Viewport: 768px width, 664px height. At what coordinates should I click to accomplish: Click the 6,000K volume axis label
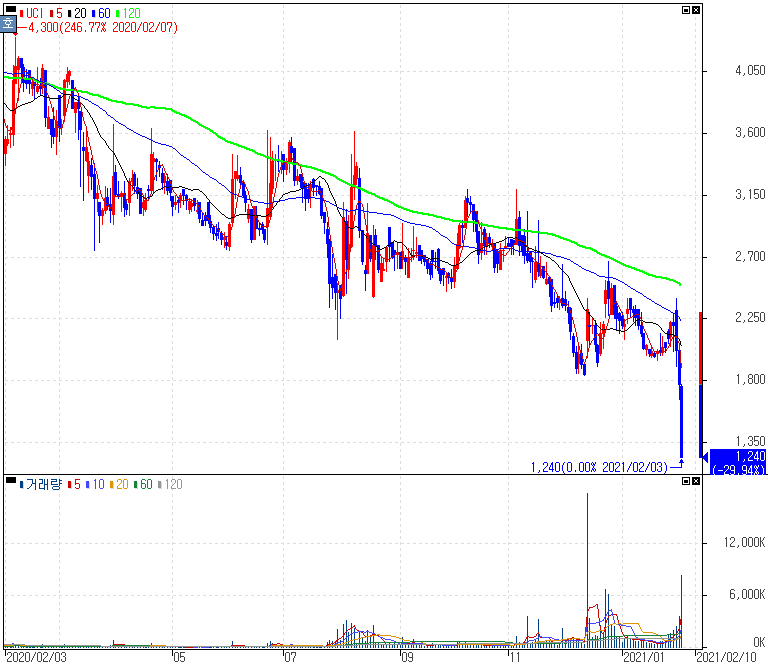747,594
